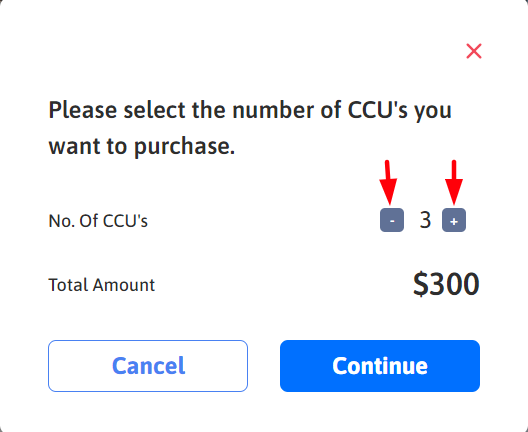Close the CCU purchase dialog with red X
Viewport: 528px width, 432px height.
(474, 51)
